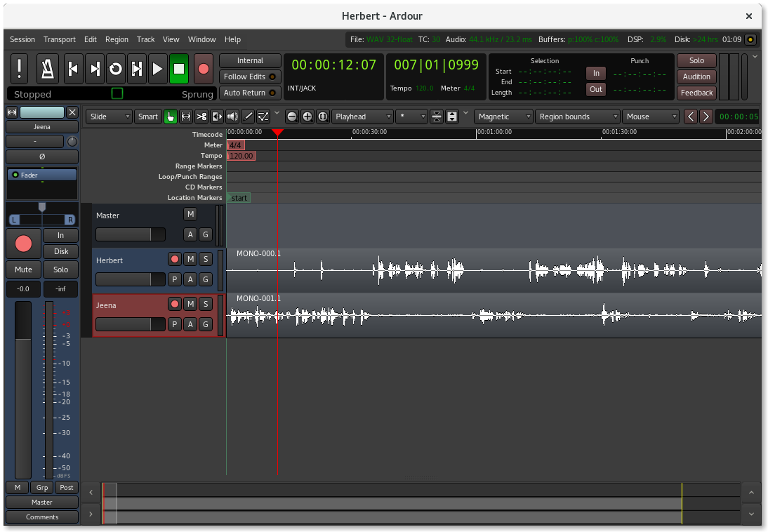Go to session start
Screen dimensions: 768x532
coord(73,69)
